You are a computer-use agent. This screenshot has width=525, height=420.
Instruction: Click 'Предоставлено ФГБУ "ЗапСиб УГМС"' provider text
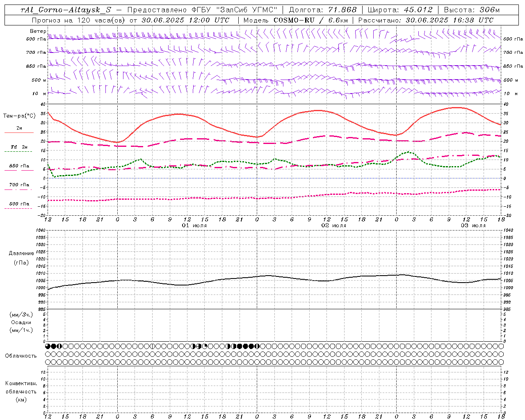point(202,10)
